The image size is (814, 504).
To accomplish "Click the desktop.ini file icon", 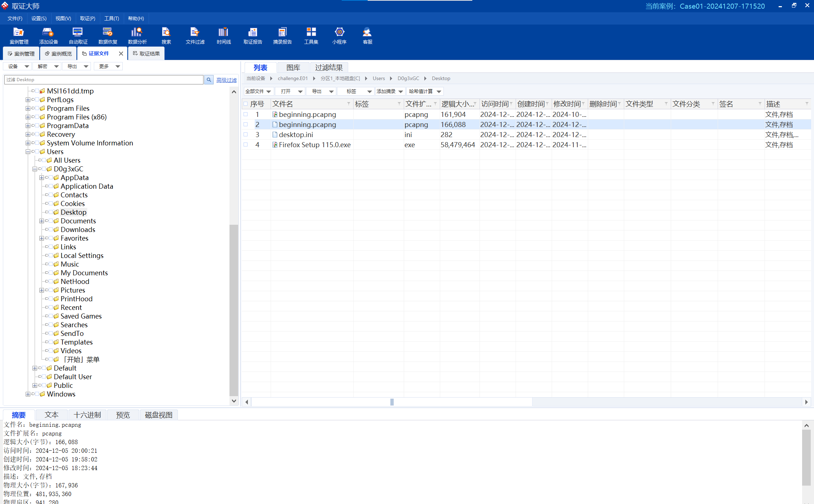I will (x=275, y=135).
